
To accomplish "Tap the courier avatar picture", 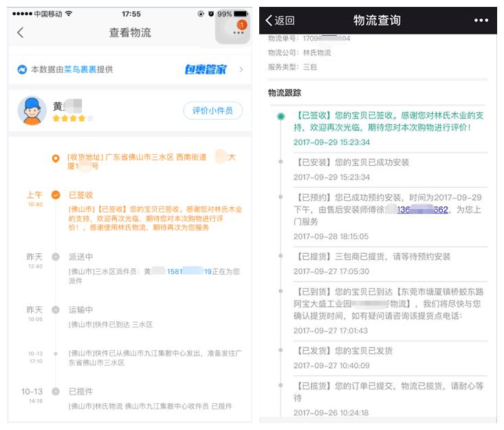I will coord(32,110).
